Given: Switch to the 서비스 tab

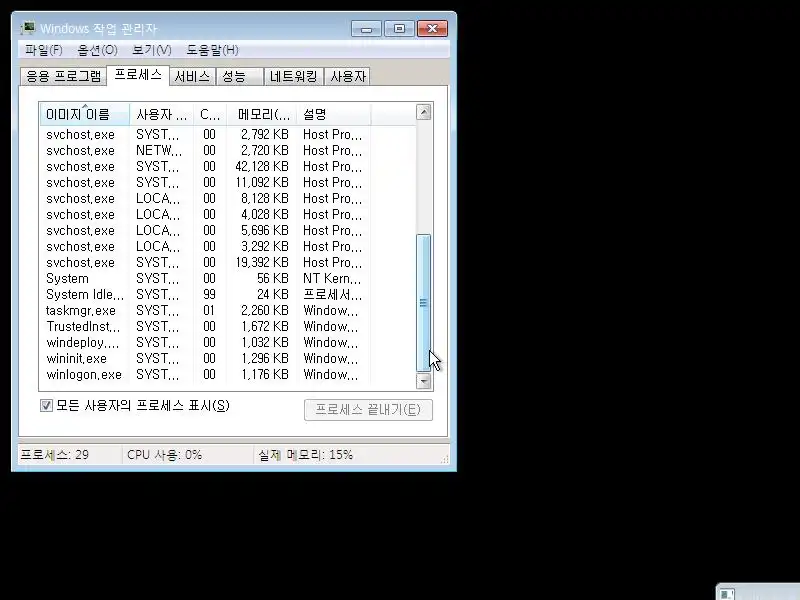Looking at the screenshot, I should (192, 77).
